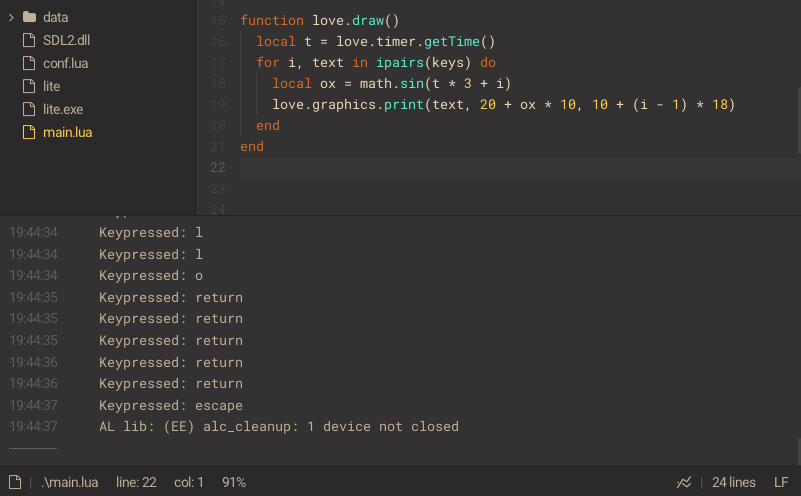Open conf.lua in the file tree
Viewport: 801px width, 496px height.
click(x=65, y=63)
